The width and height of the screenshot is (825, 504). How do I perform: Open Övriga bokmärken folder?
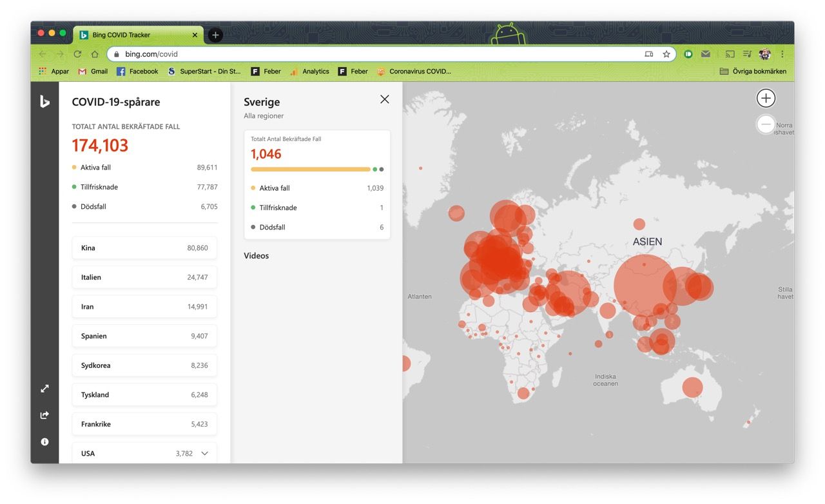pyautogui.click(x=753, y=72)
